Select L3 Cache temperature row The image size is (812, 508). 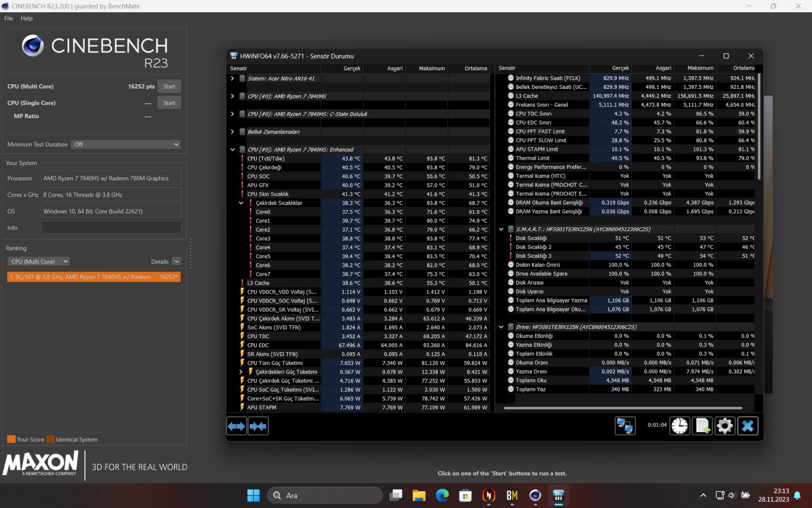click(x=359, y=283)
